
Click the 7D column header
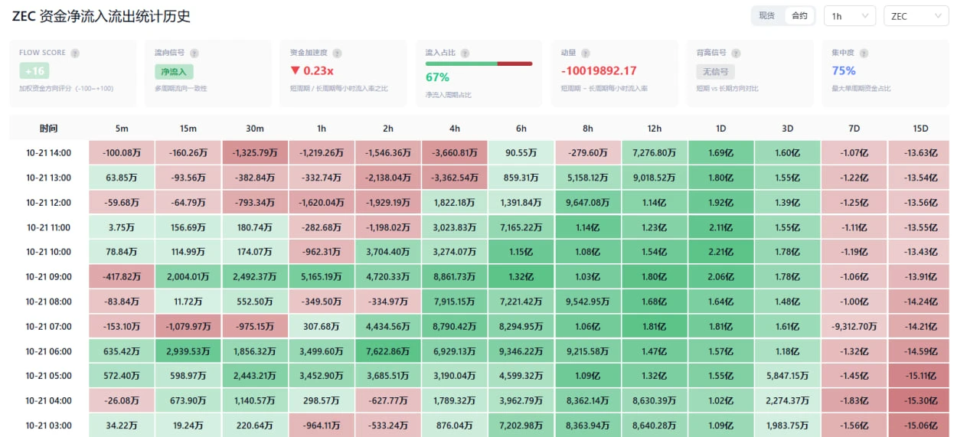tap(854, 128)
